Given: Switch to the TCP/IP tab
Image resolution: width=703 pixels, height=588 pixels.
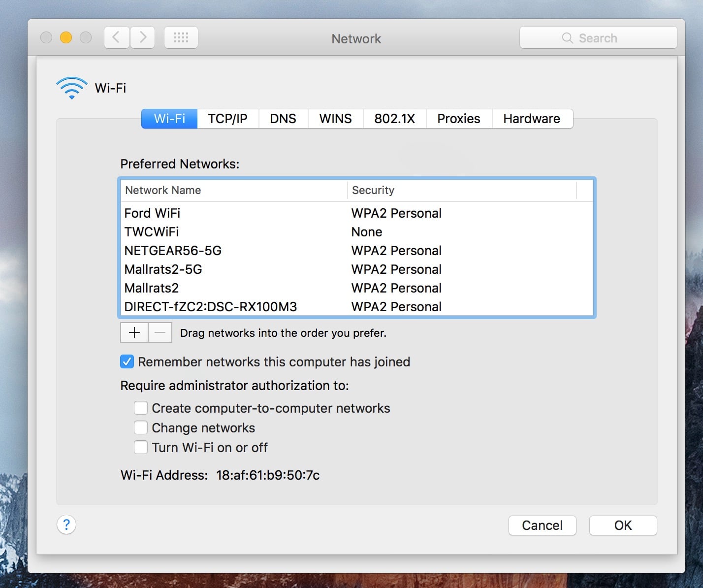Looking at the screenshot, I should click(227, 119).
